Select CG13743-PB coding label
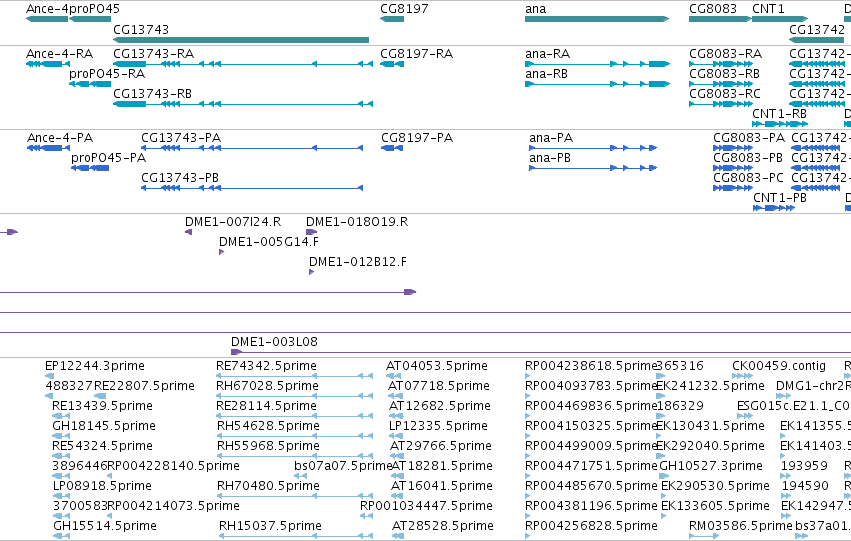 click(180, 178)
